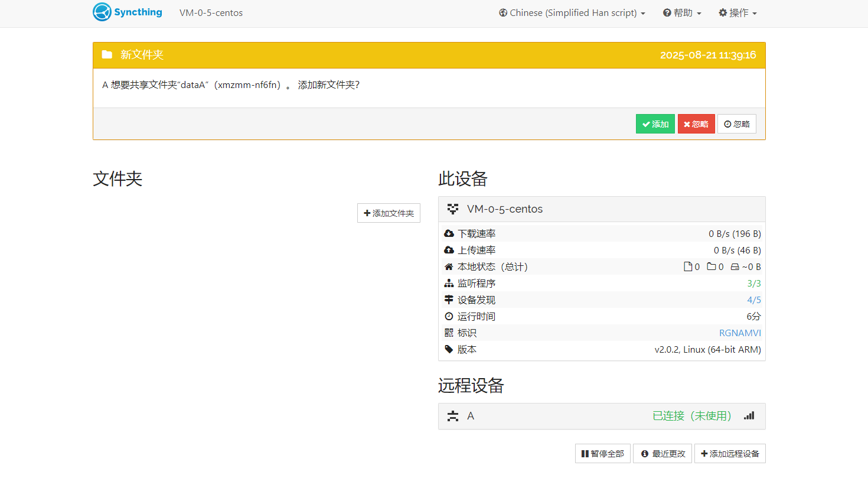
Task: Open the 帮助 help menu
Action: [682, 12]
